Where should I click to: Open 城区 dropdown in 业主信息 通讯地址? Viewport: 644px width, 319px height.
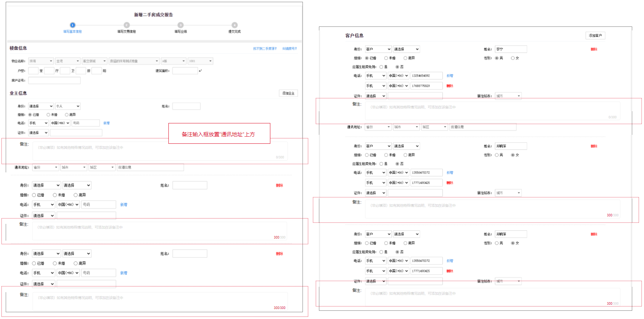(x=102, y=167)
